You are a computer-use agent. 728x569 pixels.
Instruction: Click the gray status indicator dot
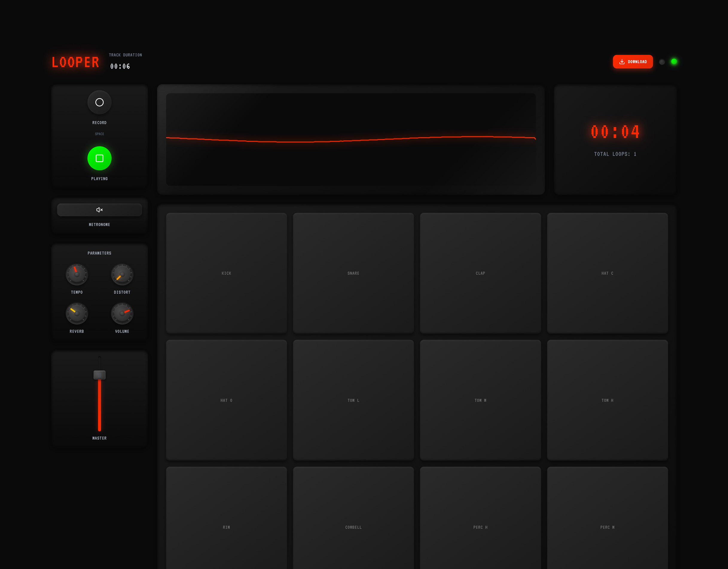pyautogui.click(x=662, y=62)
